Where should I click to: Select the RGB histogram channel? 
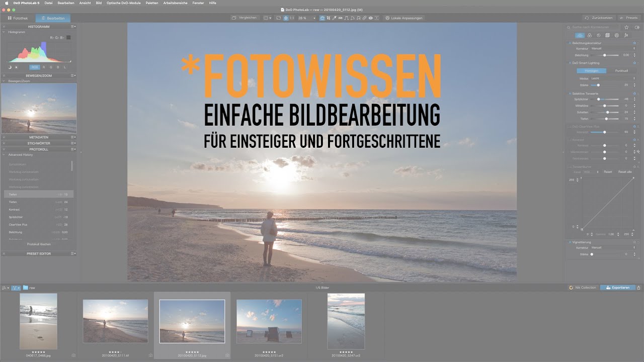[x=34, y=67]
